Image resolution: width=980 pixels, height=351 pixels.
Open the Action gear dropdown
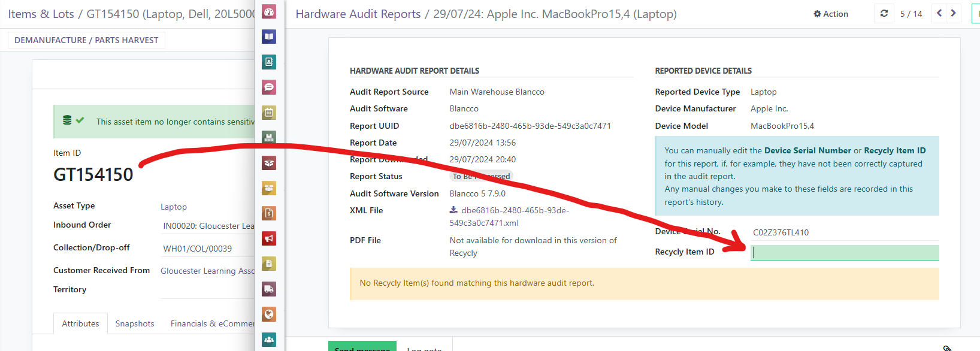tap(831, 14)
